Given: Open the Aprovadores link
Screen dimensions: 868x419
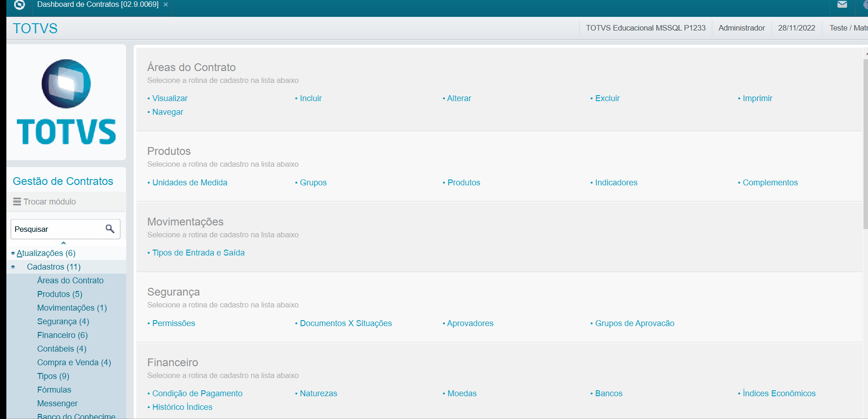Looking at the screenshot, I should [x=470, y=323].
